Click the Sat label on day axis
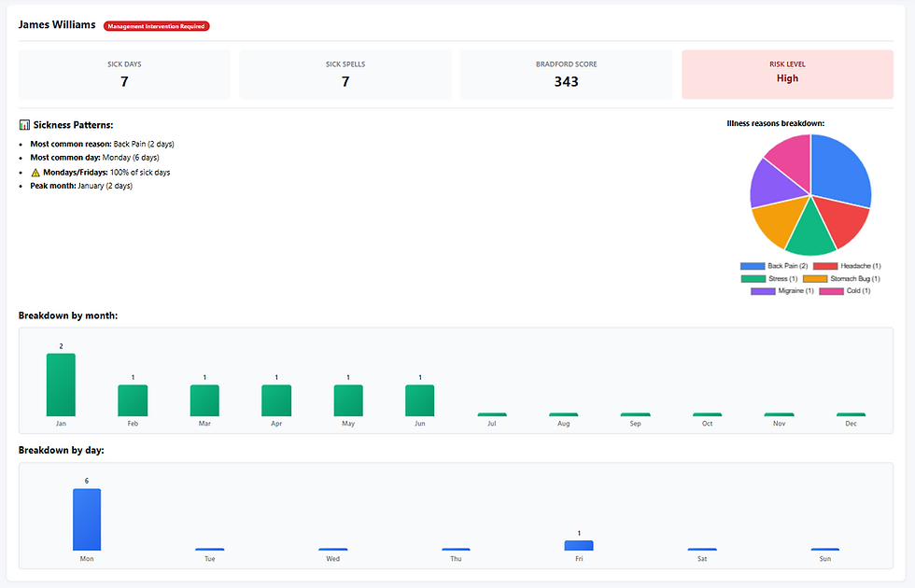This screenshot has height=588, width=915. [702, 559]
